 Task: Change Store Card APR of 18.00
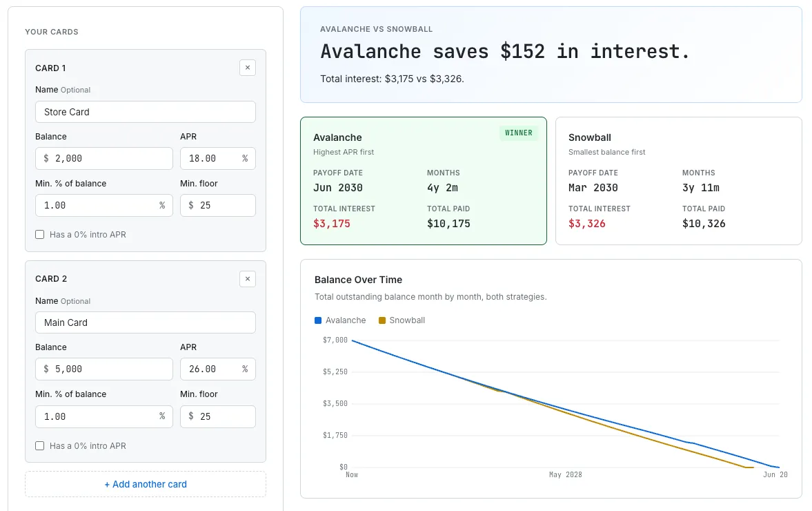click(217, 158)
